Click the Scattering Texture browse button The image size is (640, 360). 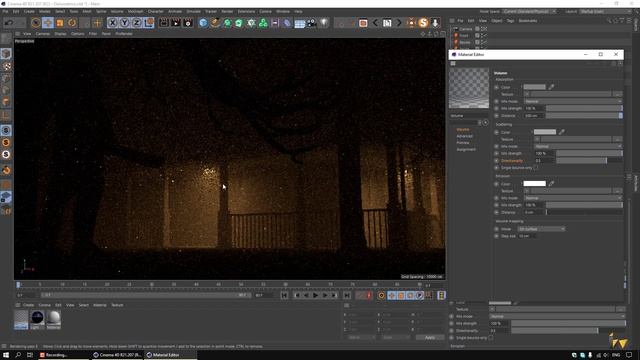click(x=618, y=139)
